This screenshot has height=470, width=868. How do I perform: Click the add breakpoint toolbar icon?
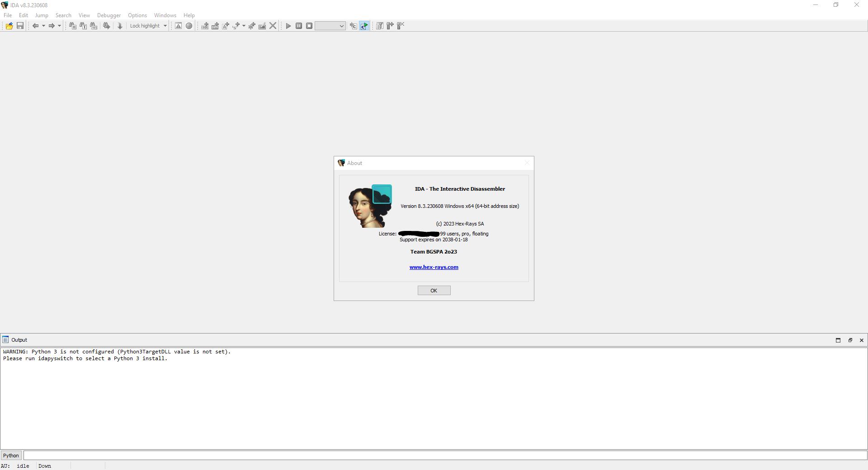point(390,26)
